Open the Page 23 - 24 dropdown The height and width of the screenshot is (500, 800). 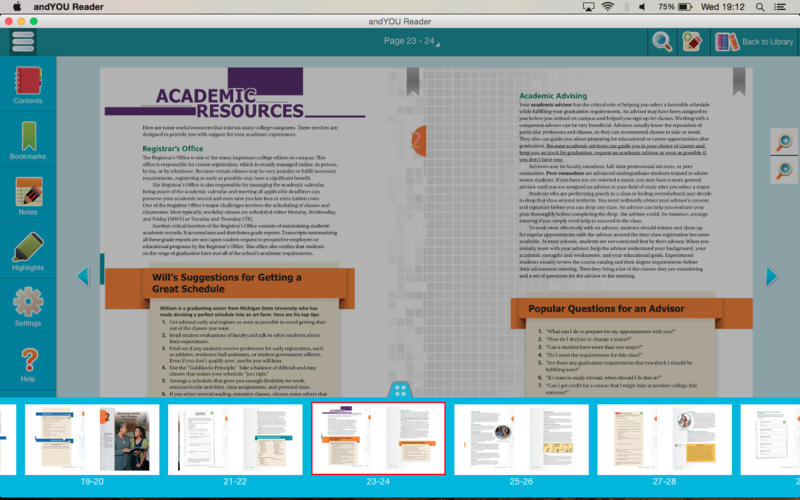[410, 41]
